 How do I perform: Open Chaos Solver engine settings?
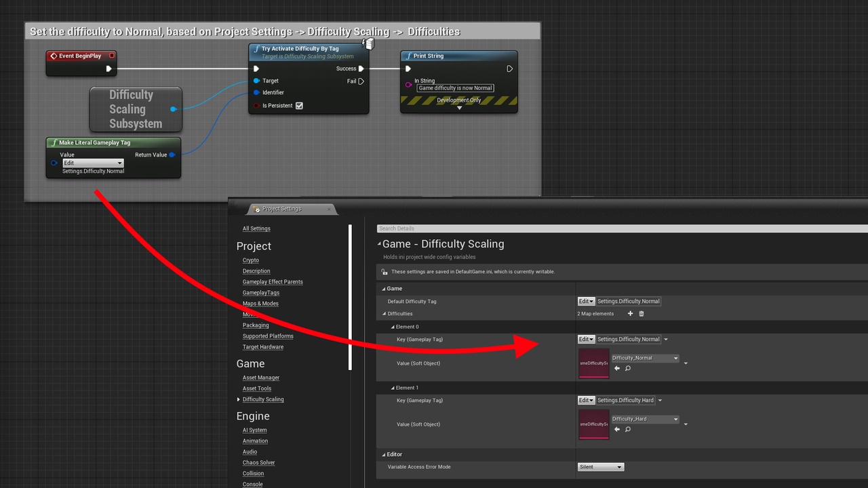[x=259, y=462]
